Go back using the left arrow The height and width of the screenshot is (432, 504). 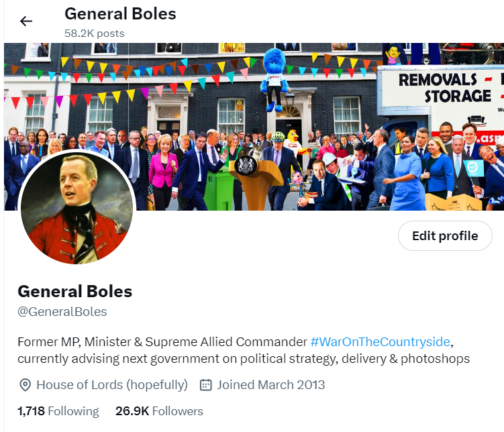click(x=26, y=21)
